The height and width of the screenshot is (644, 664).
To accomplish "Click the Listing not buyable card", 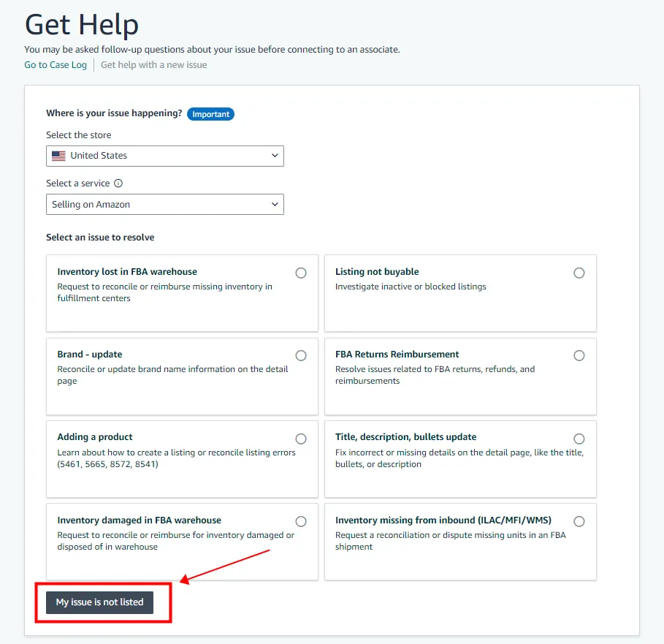I will (x=460, y=292).
